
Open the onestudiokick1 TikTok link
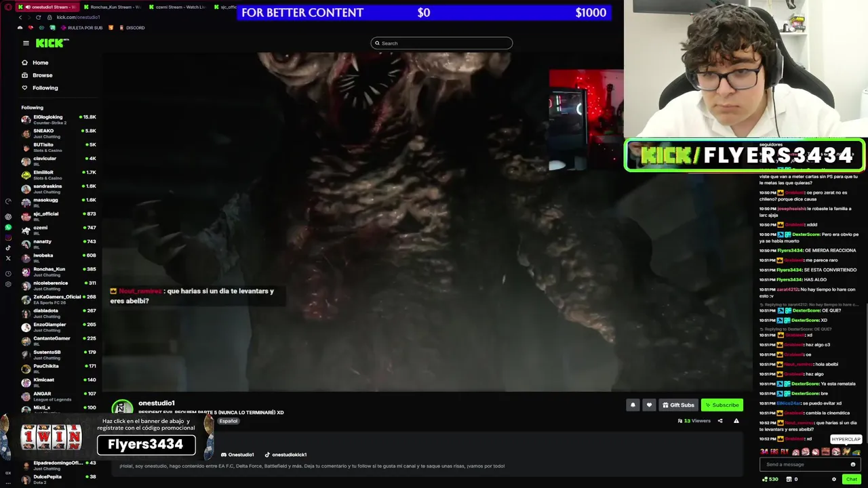tap(285, 455)
